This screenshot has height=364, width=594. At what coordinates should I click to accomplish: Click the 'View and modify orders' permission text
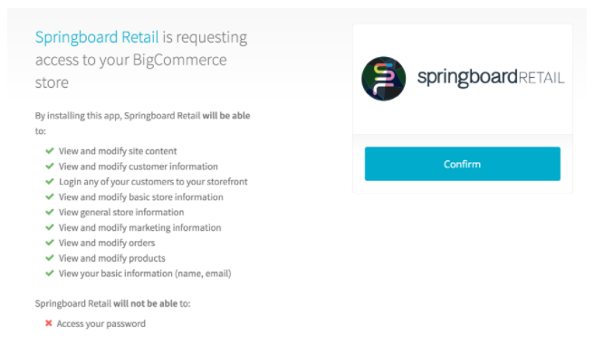pyautogui.click(x=107, y=243)
